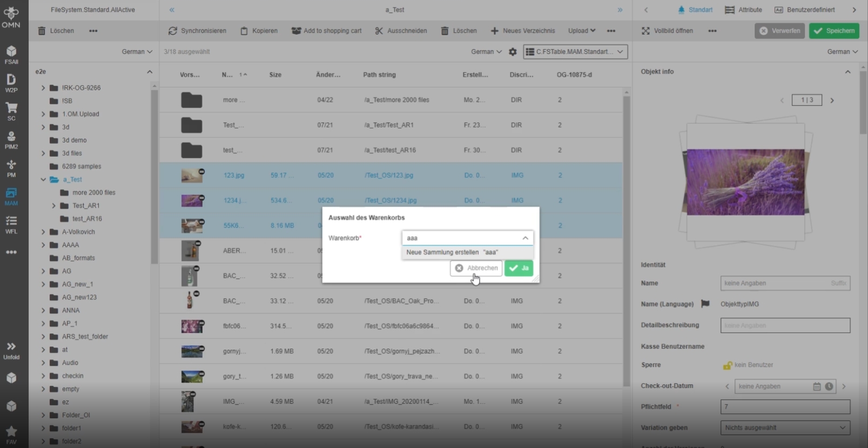Click the table settings gear icon

(513, 52)
